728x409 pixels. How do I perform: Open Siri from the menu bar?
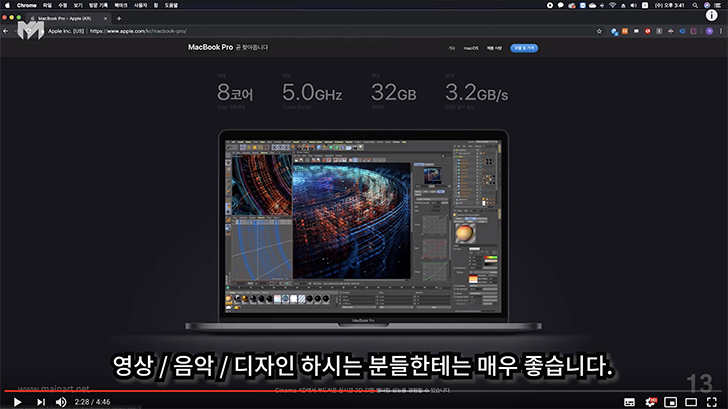coord(707,5)
